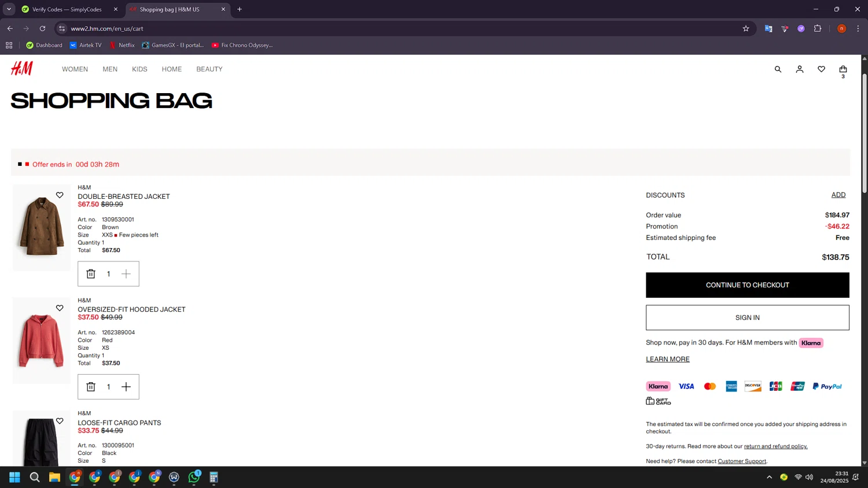
Task: Open the MEN menu
Action: click(110, 69)
